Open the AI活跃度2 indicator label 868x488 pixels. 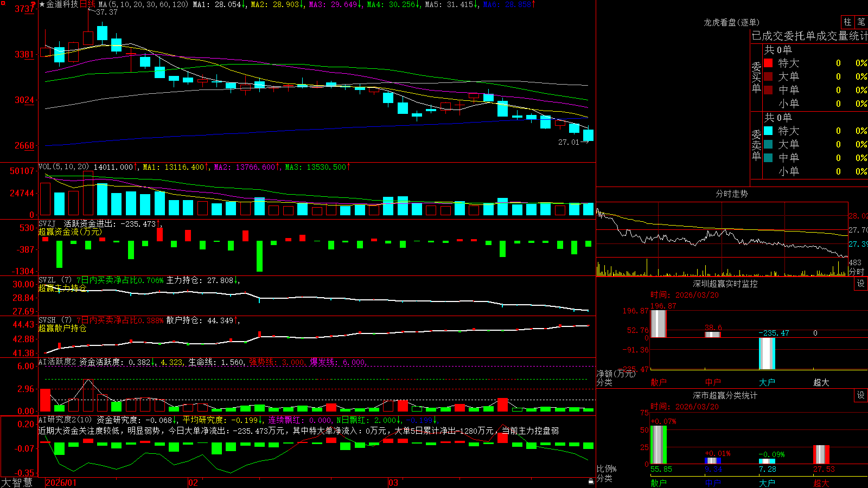click(x=57, y=362)
